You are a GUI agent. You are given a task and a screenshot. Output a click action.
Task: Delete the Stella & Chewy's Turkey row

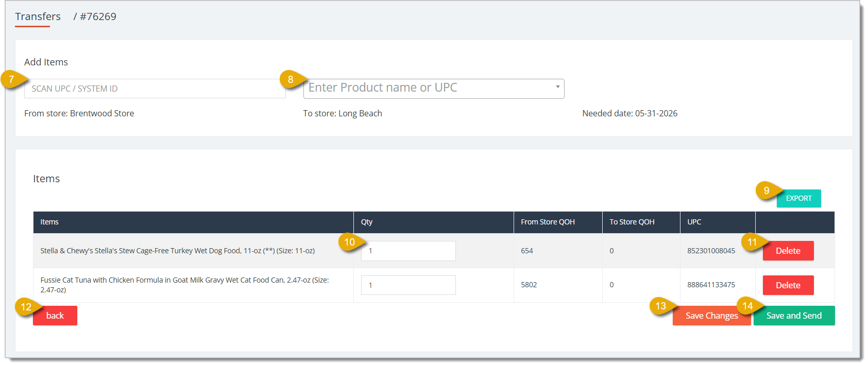[x=788, y=251]
